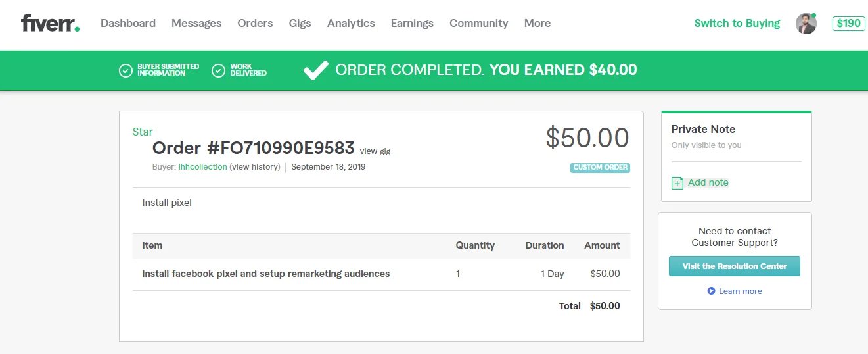Open Analytics in the navigation bar
This screenshot has height=354, width=868.
click(351, 24)
